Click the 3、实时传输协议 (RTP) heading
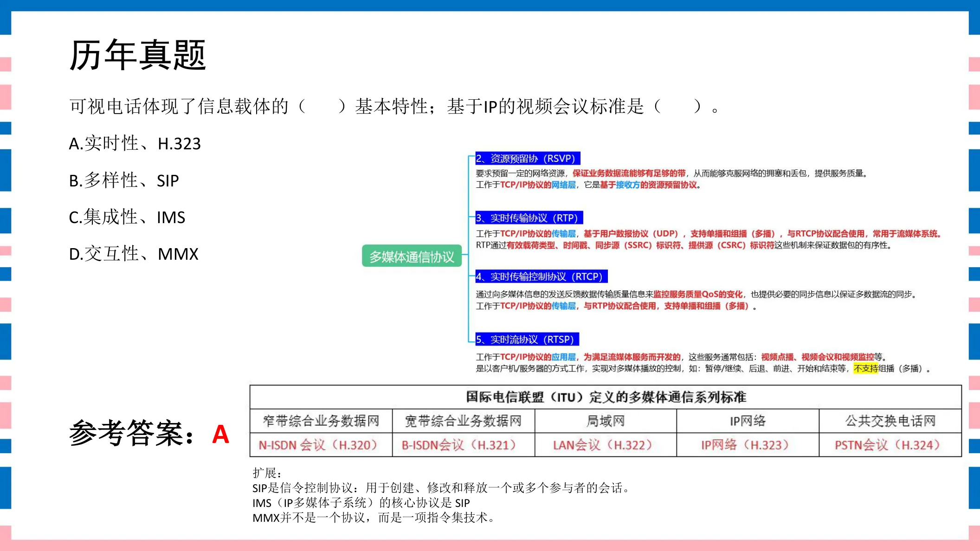 [x=529, y=218]
